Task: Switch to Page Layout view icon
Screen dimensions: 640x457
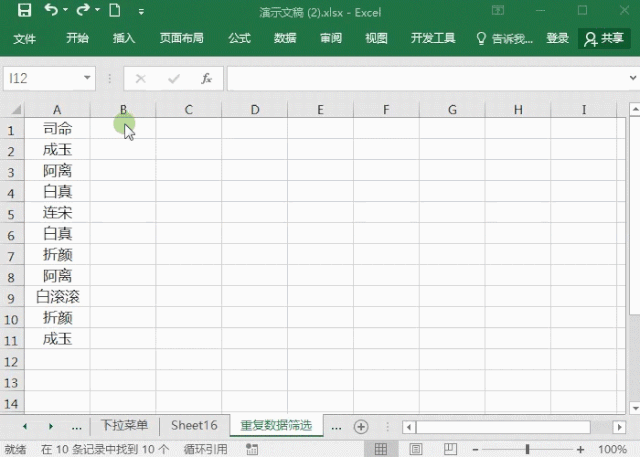Action: point(416,449)
